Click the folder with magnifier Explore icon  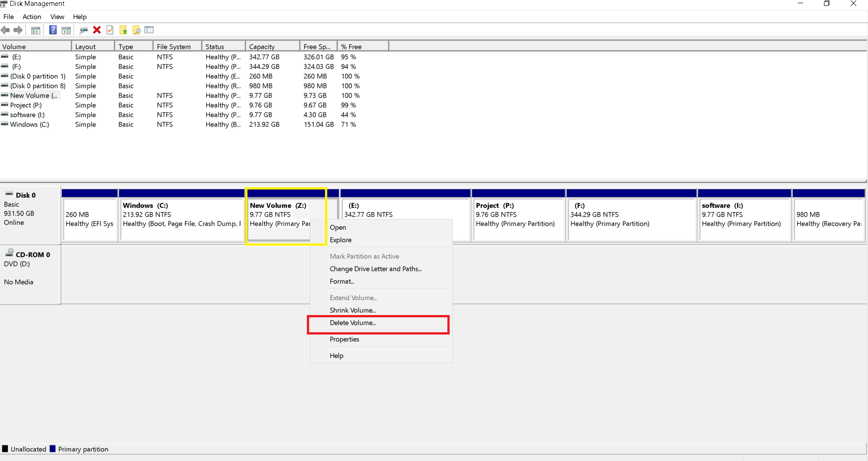[136, 30]
